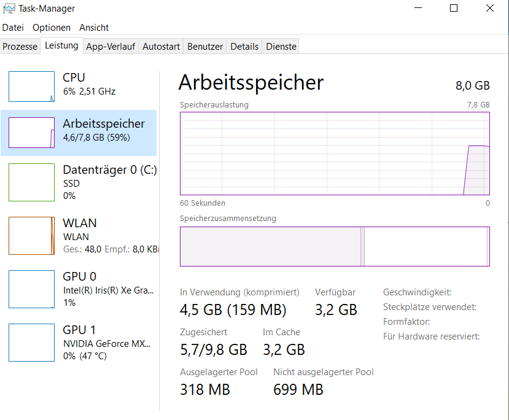Select the CPU mini graph thumbnail
The width and height of the screenshot is (509, 420).
31,87
